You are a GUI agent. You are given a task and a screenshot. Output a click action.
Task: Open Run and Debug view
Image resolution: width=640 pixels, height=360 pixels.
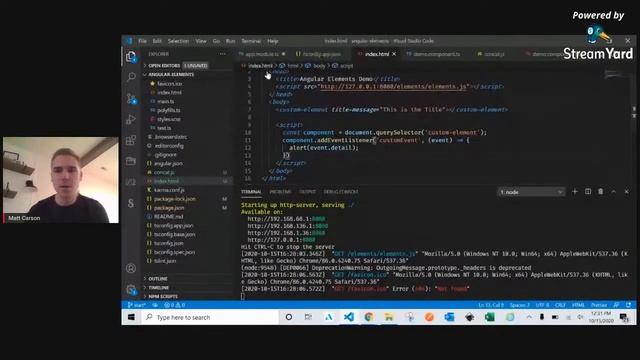pos(131,120)
